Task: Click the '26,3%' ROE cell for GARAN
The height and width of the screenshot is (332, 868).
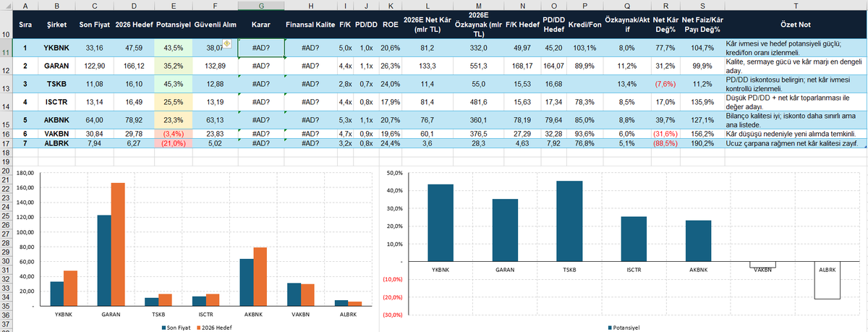Action: [x=391, y=66]
